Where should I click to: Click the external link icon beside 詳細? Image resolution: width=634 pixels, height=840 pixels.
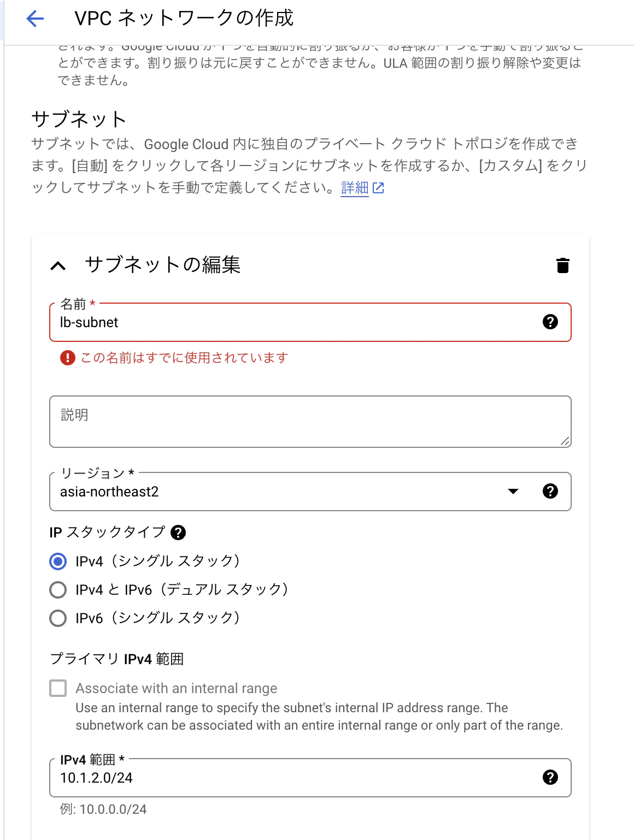pyautogui.click(x=379, y=188)
